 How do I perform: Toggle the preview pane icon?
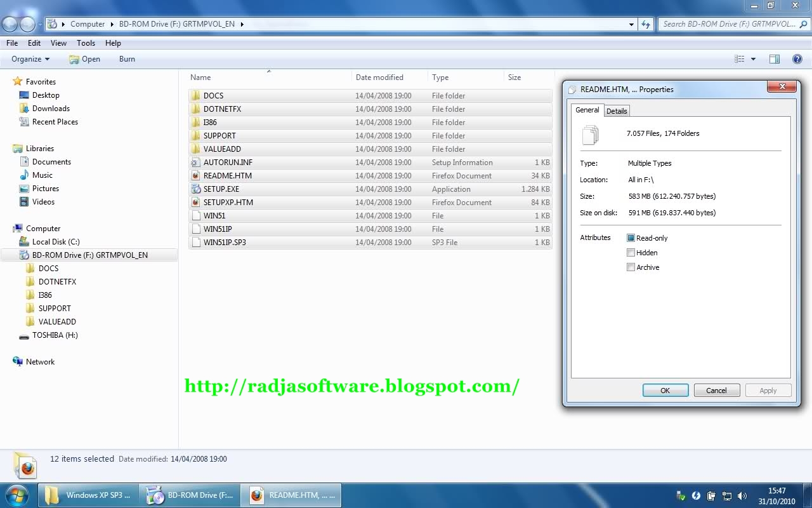[x=775, y=59]
